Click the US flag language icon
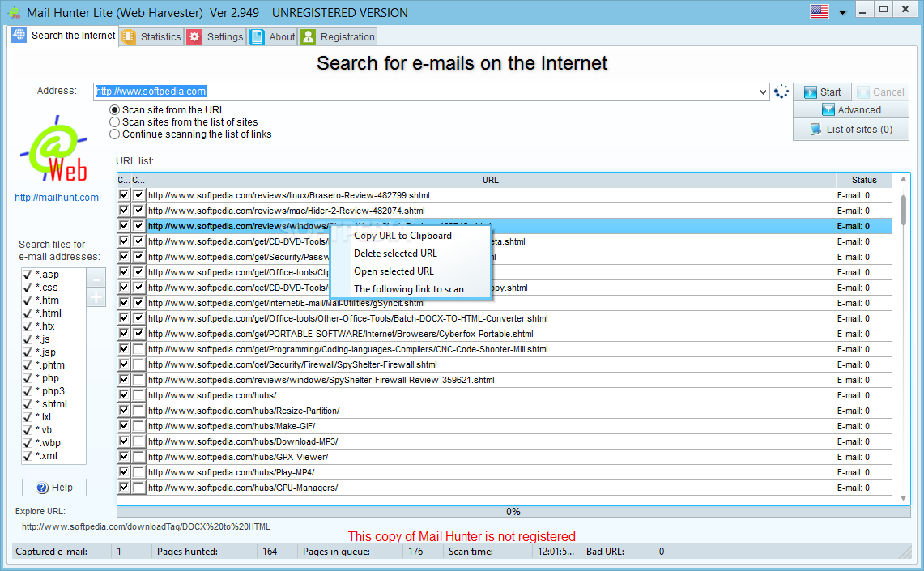 [819, 11]
